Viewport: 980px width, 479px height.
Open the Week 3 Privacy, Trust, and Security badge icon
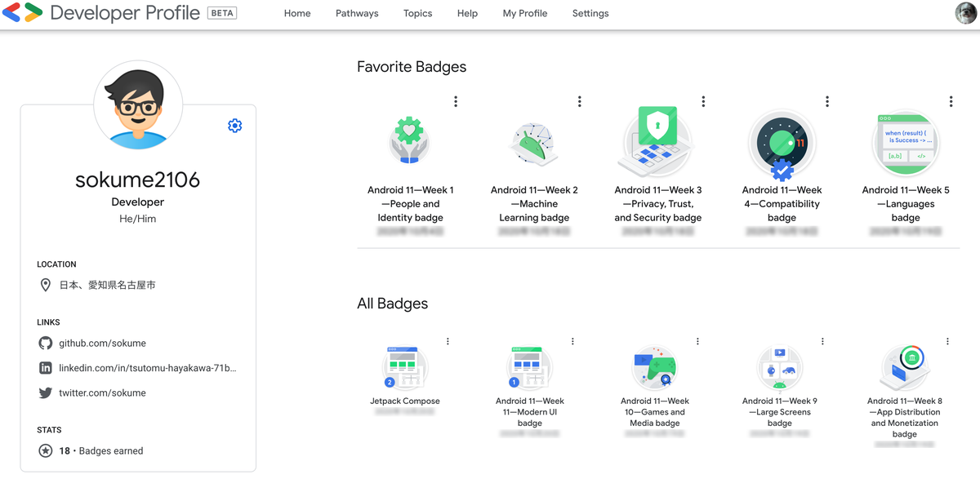tap(657, 141)
